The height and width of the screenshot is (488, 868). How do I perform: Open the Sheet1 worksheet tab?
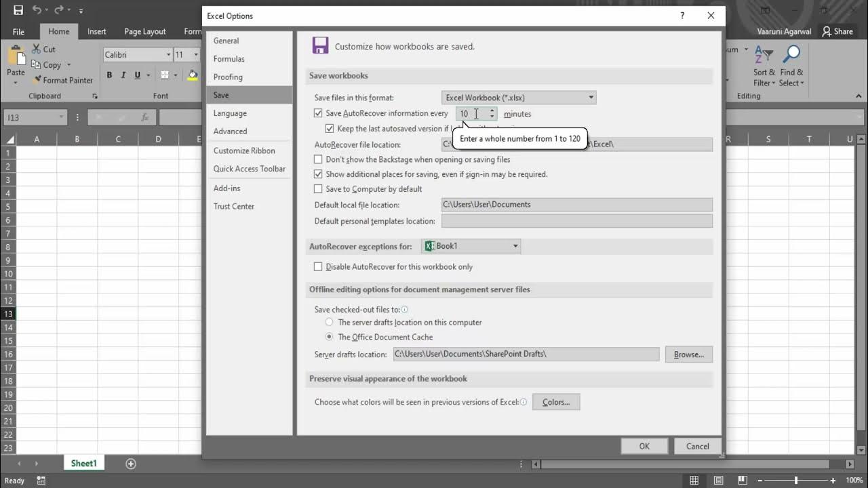pyautogui.click(x=84, y=464)
